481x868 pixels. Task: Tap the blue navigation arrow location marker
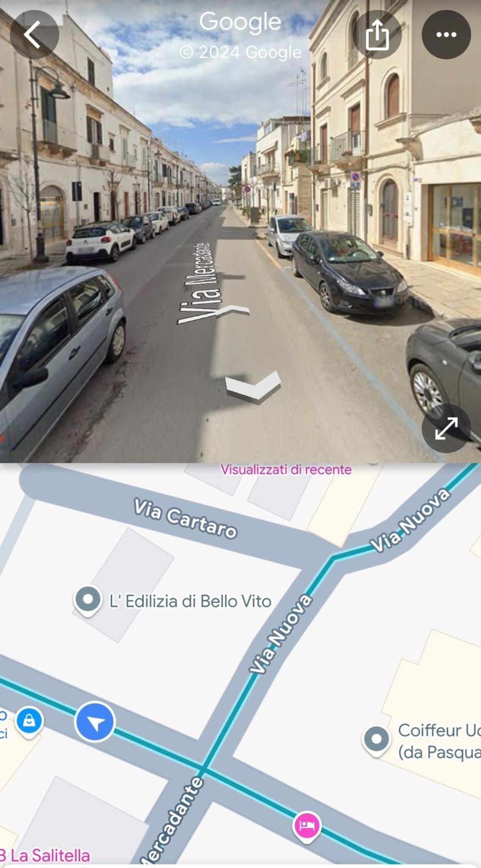pos(95,722)
